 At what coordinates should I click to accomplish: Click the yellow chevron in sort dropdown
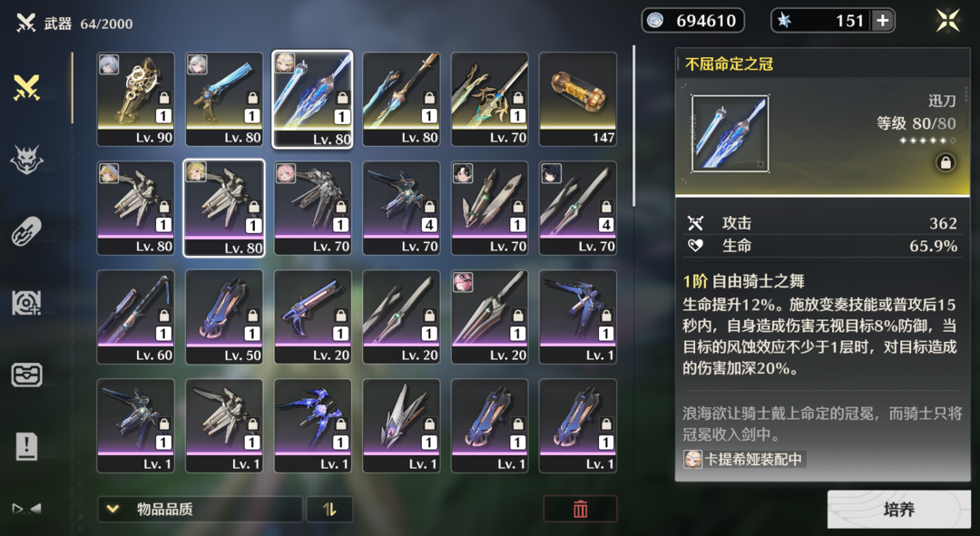coord(113,509)
